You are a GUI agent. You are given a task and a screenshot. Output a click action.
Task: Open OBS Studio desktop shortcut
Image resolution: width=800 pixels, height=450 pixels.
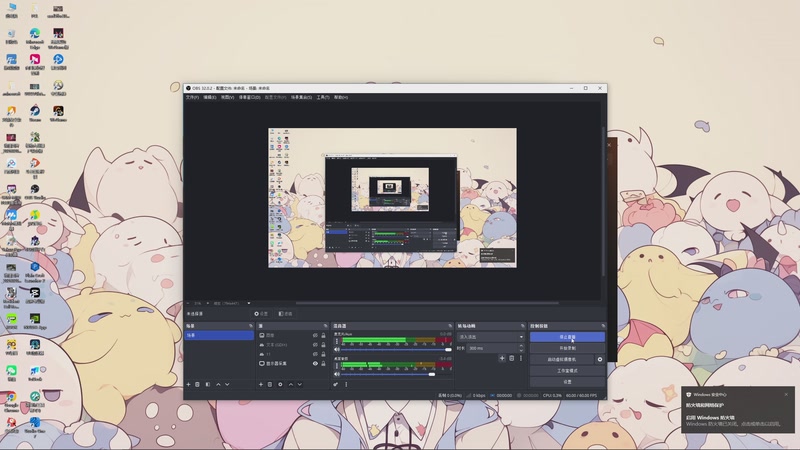tap(35, 192)
